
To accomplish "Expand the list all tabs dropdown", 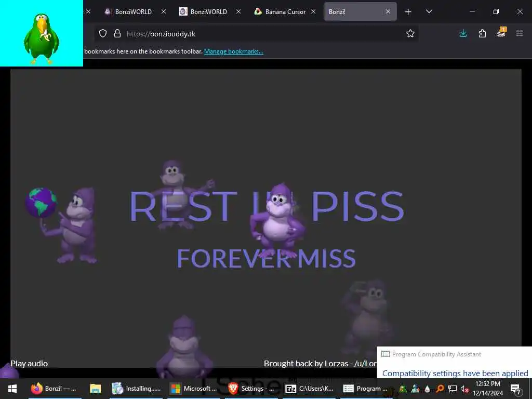I will pos(429,11).
